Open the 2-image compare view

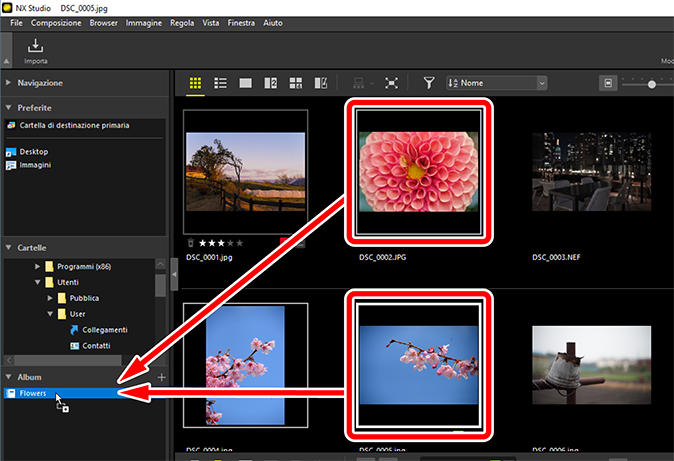270,83
